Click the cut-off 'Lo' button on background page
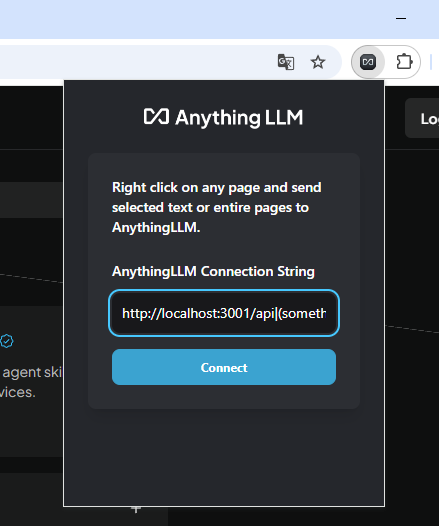Image resolution: width=439 pixels, height=526 pixels. (x=423, y=118)
